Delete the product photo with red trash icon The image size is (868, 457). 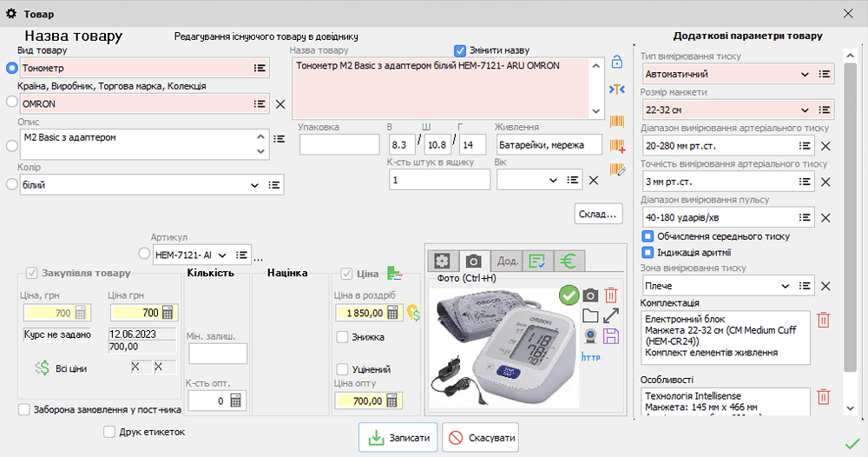611,295
